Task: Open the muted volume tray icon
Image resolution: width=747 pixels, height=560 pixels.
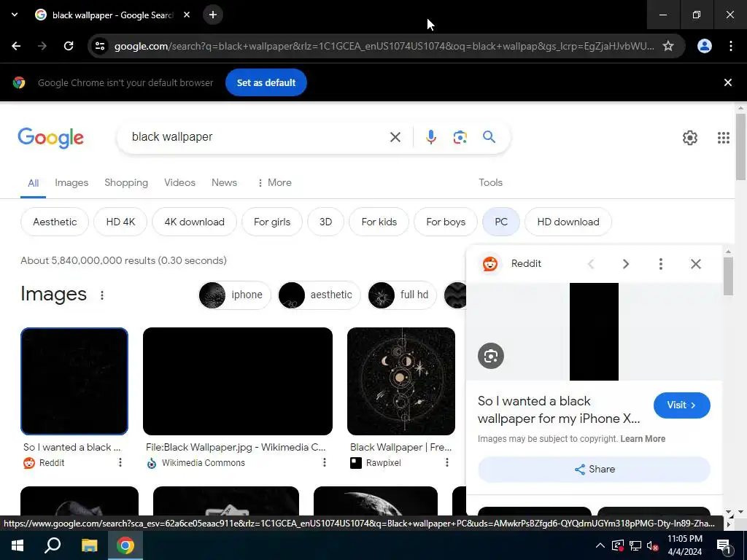Action: 653,545
